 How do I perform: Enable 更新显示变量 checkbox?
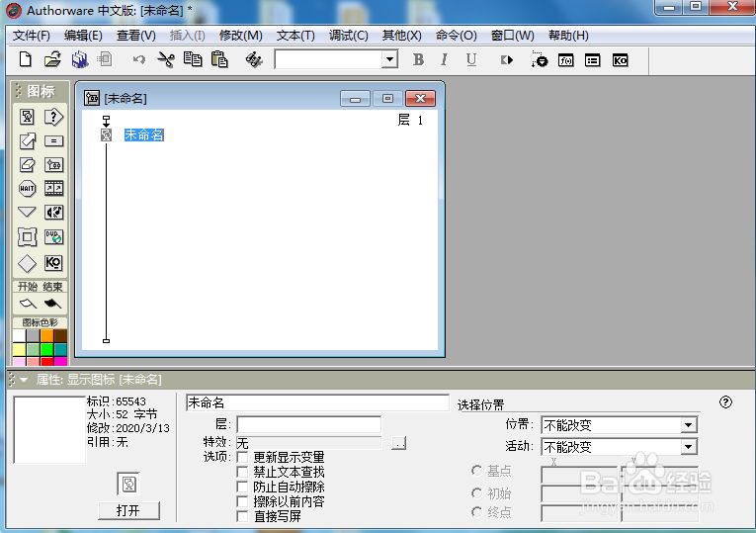tap(242, 457)
